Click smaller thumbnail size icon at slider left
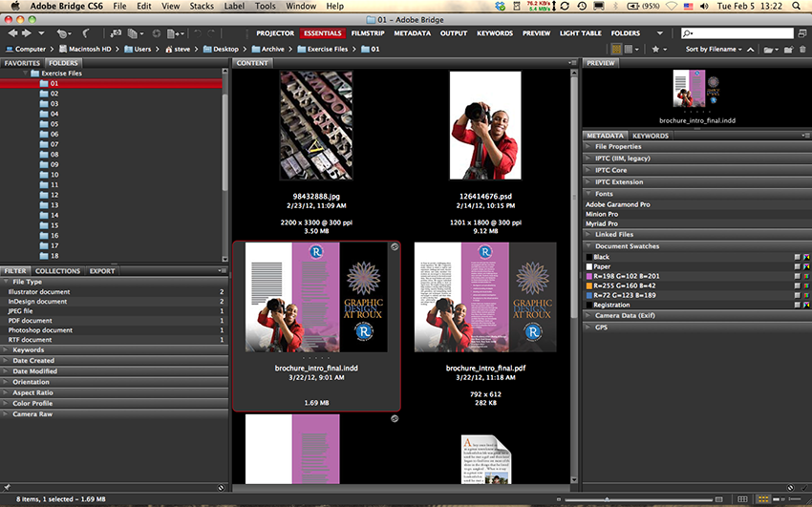812x507 pixels. (558, 499)
